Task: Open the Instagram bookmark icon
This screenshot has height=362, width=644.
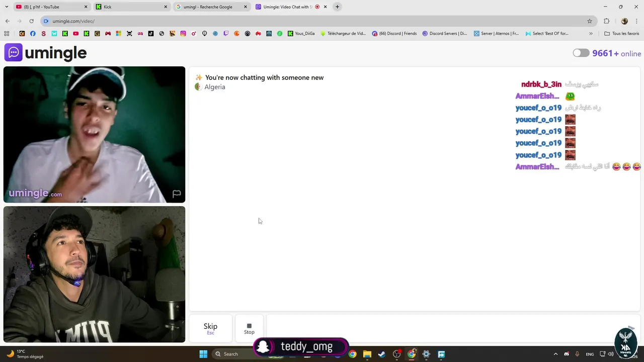Action: (x=183, y=34)
